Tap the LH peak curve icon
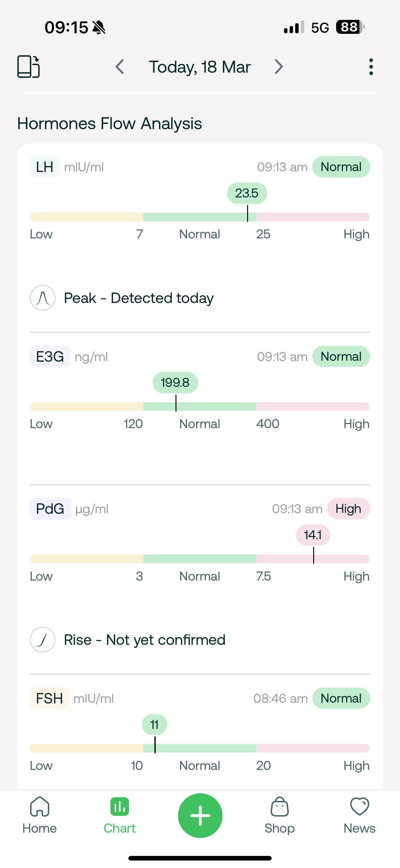 click(43, 298)
